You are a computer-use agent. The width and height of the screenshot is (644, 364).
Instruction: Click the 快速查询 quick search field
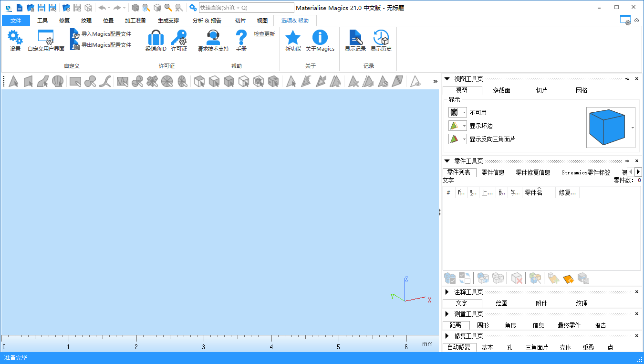[246, 8]
